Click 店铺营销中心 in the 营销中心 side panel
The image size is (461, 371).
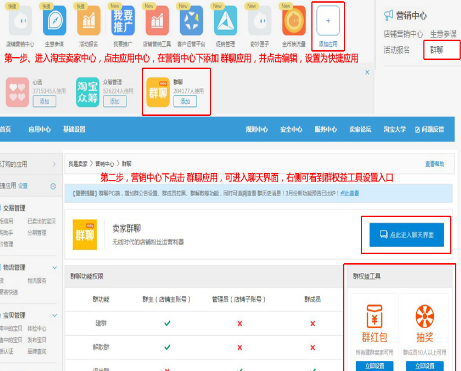403,34
